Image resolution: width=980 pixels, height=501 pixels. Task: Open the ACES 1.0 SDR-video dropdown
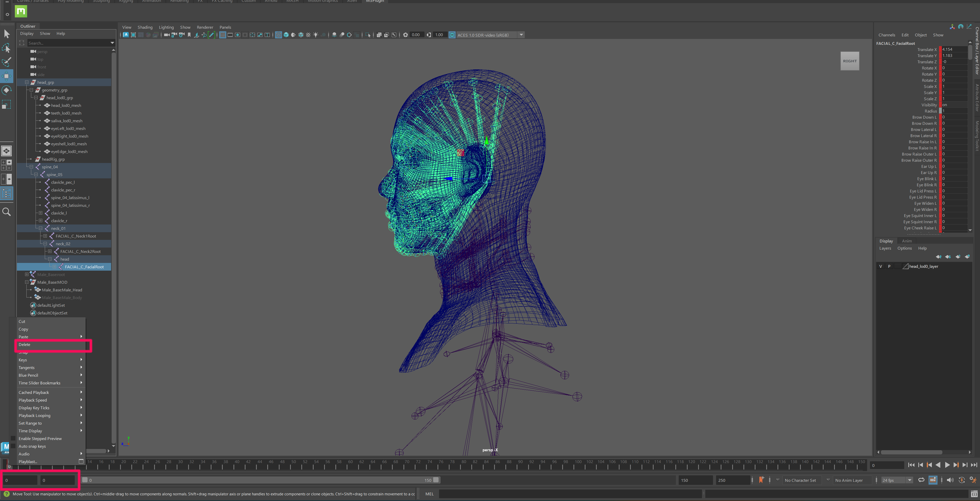click(x=521, y=35)
